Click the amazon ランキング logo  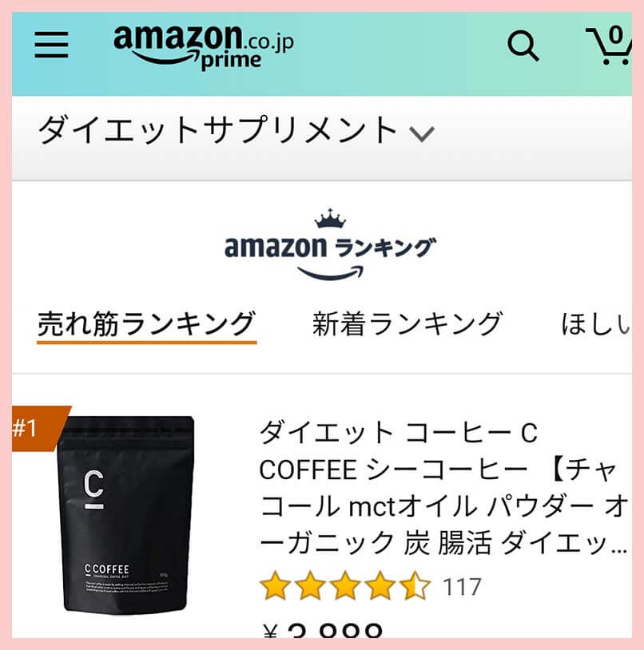pos(330,245)
